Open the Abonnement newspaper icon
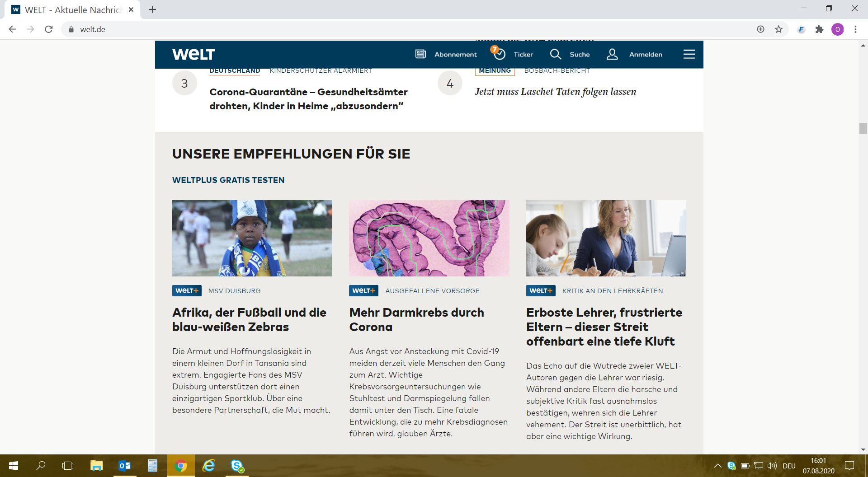The image size is (868, 477). [420, 54]
